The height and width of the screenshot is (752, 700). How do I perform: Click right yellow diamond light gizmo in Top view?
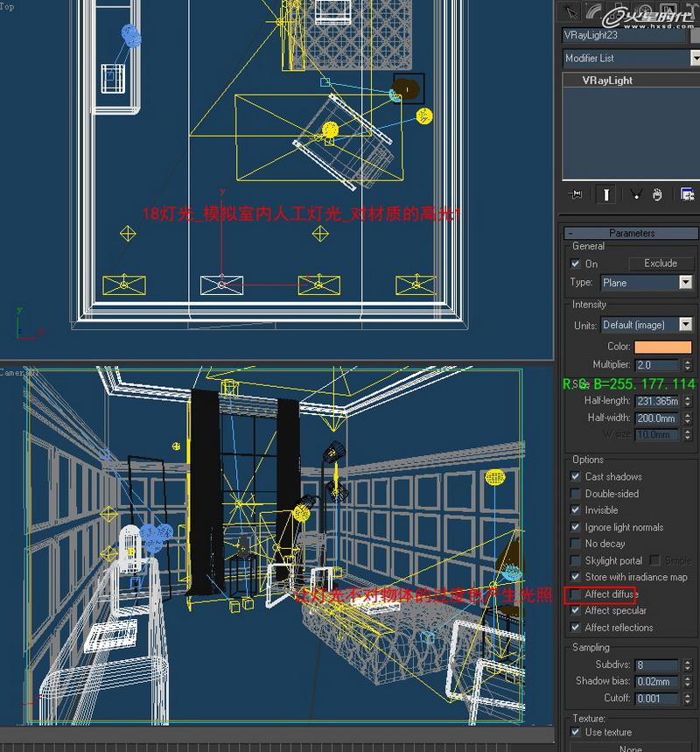[x=320, y=234]
